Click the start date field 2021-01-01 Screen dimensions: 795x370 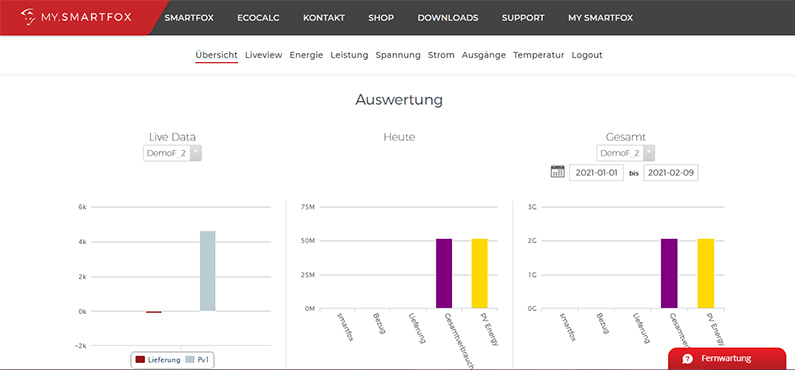tap(596, 172)
